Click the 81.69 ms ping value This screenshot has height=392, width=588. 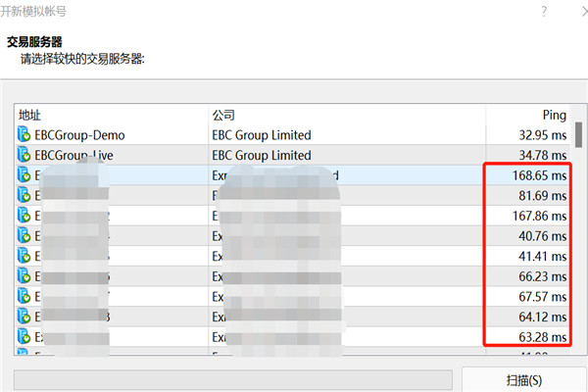(543, 196)
